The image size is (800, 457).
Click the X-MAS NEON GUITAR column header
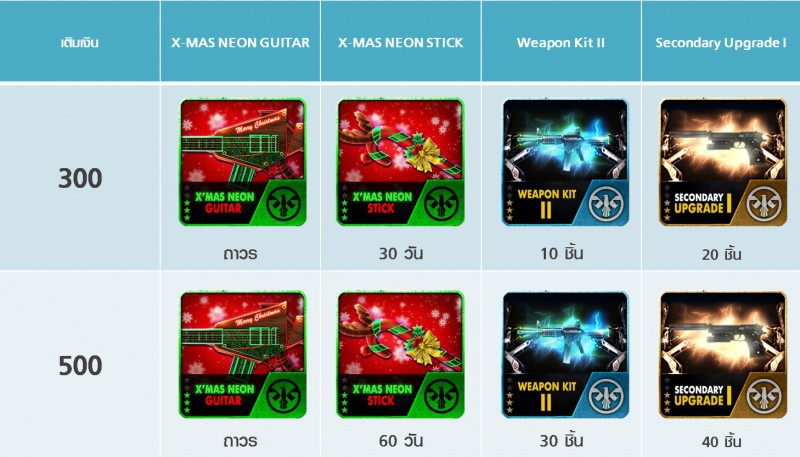[240, 43]
